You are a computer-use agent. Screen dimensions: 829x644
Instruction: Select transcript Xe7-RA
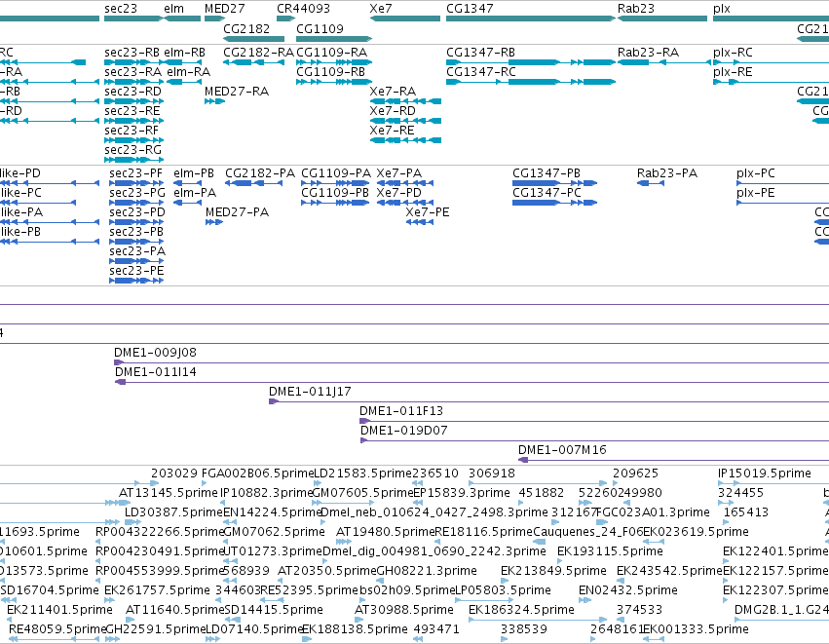coord(405,101)
